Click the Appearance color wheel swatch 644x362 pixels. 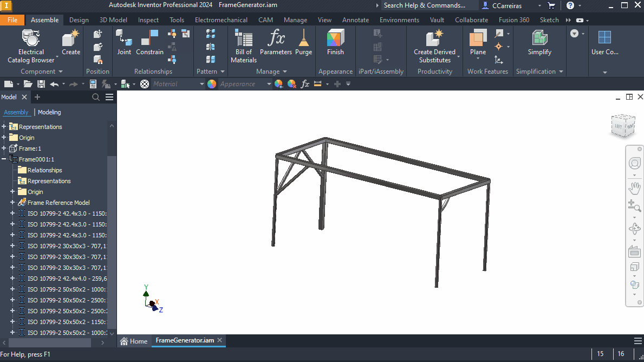pos(213,83)
